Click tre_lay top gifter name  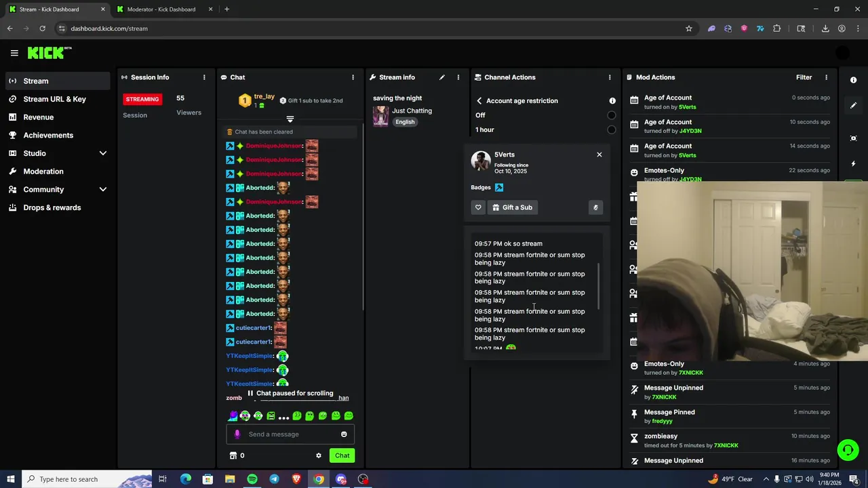(x=264, y=96)
